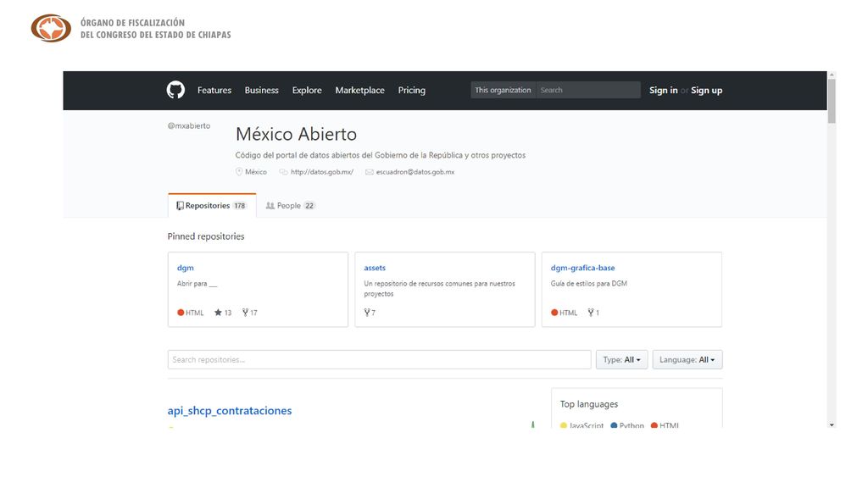The height and width of the screenshot is (488, 868).
Task: Click the @mxabierto handle text
Action: (x=189, y=125)
